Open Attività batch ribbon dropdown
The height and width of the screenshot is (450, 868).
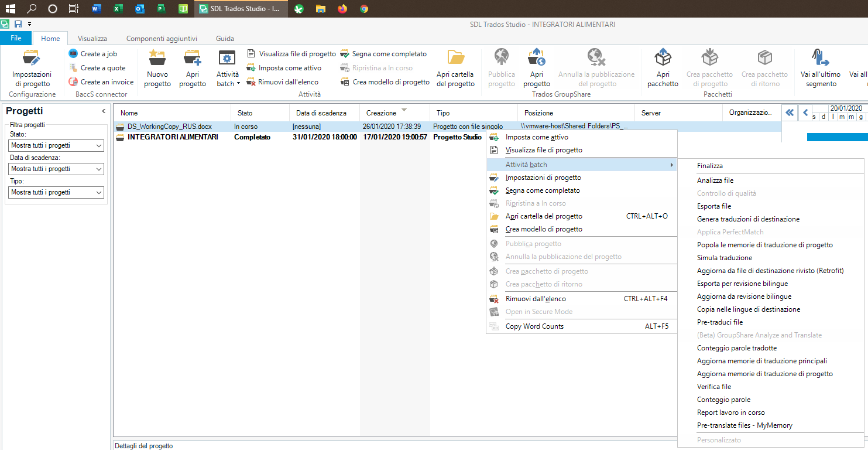pos(228,68)
